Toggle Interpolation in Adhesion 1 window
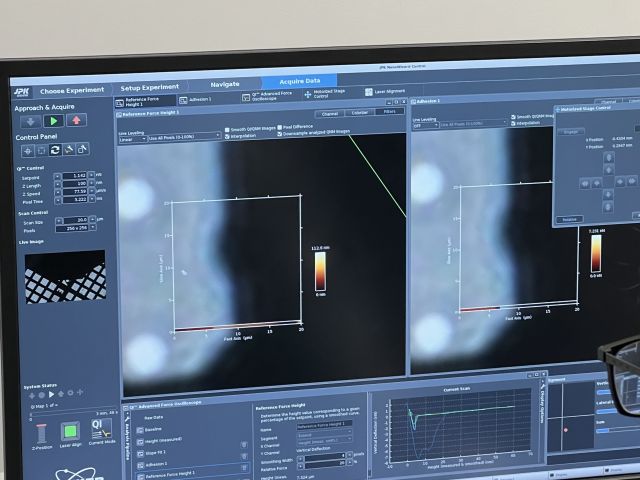Viewport: 640px width, 480px height. pos(513,123)
